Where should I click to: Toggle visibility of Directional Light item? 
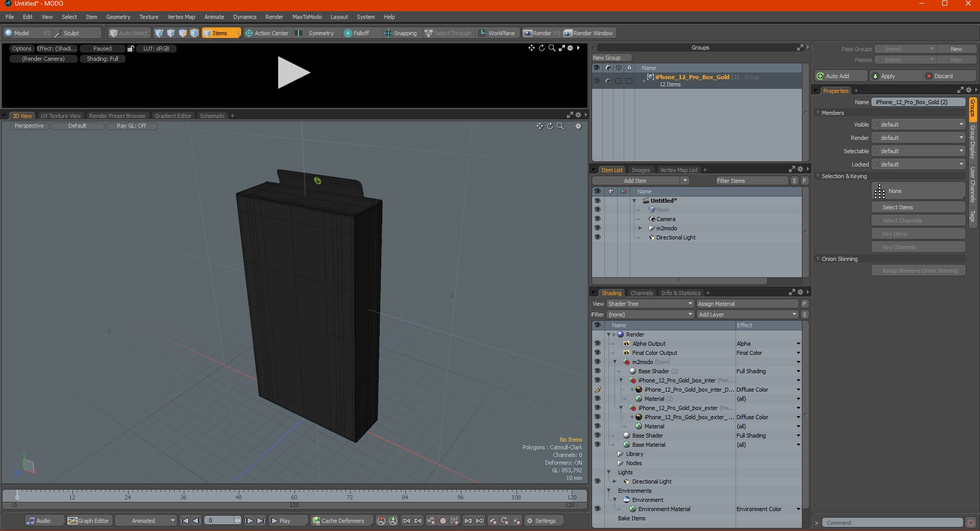tap(597, 237)
